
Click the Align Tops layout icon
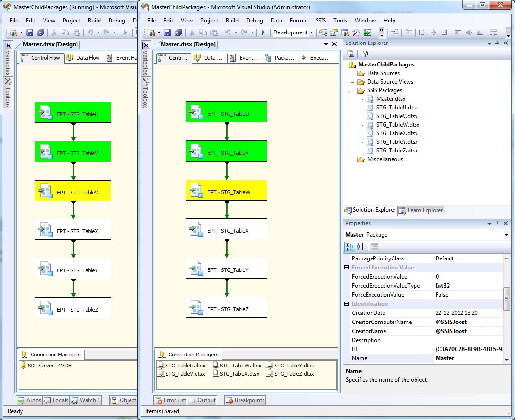[458, 32]
